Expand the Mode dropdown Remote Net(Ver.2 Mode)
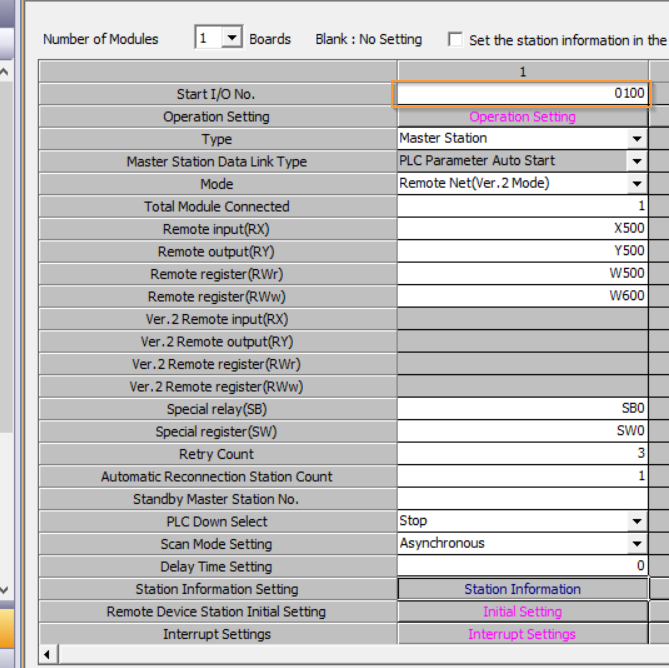The height and width of the screenshot is (668, 669). [x=637, y=184]
